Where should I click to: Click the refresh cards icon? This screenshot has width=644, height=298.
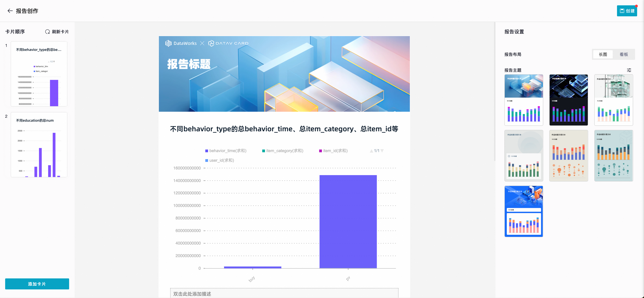(47, 32)
